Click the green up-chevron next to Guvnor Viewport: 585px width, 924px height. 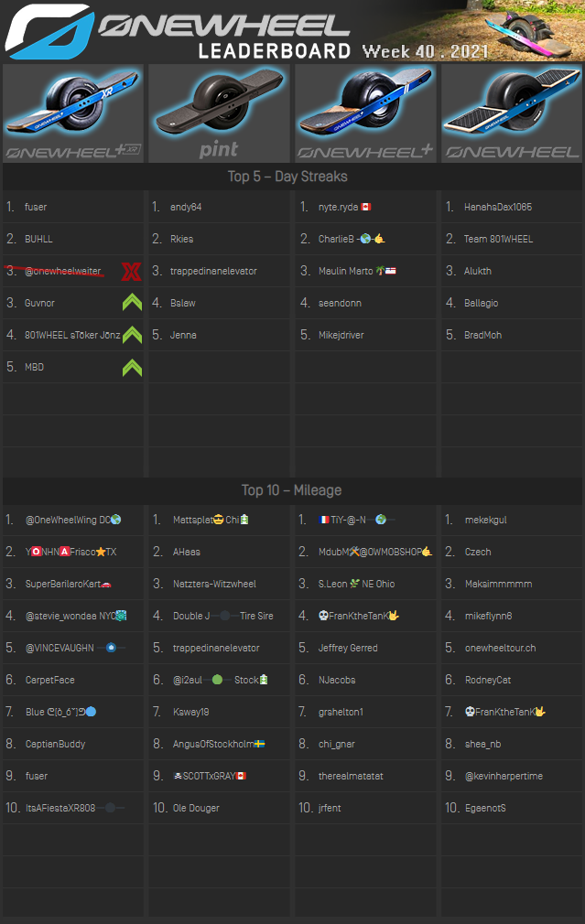132,303
